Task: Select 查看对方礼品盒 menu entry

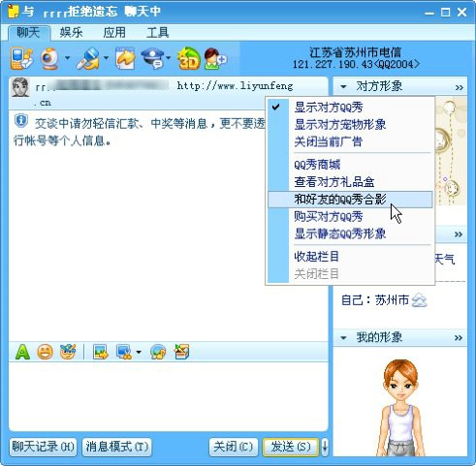Action: tap(350, 182)
